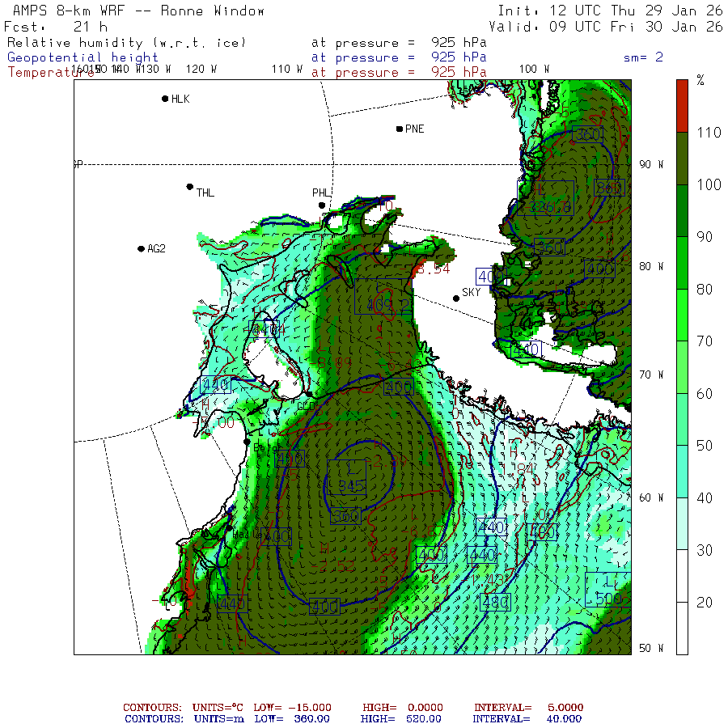Viewport: 728px width, 728px height.
Task: Click the '110 W' longitude label at top
Action: pos(286,70)
